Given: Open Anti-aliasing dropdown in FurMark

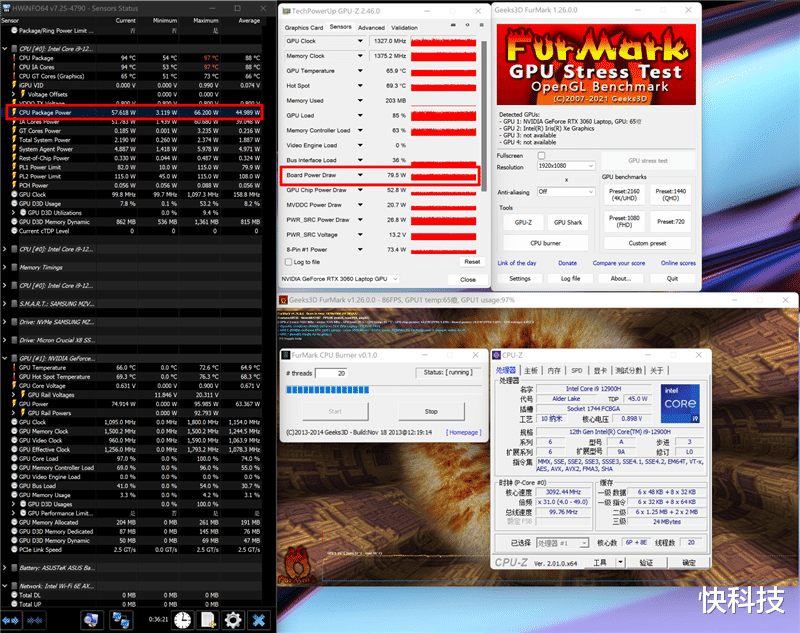Looking at the screenshot, I should [566, 192].
